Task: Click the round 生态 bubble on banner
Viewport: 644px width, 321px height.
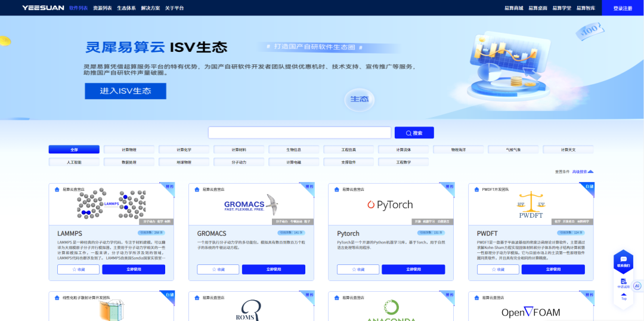Action: pyautogui.click(x=360, y=100)
